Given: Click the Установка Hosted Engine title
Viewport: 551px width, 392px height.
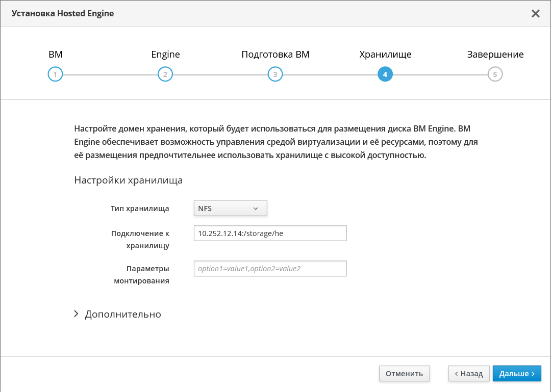Looking at the screenshot, I should click(63, 13).
